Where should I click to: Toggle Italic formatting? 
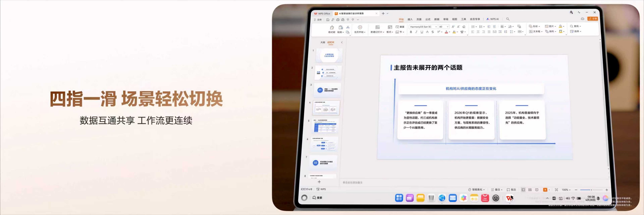pyautogui.click(x=416, y=32)
